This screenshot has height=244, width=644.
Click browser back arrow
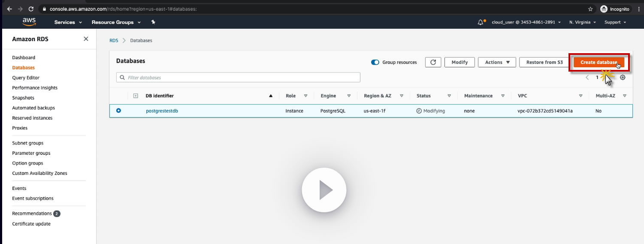pos(9,9)
